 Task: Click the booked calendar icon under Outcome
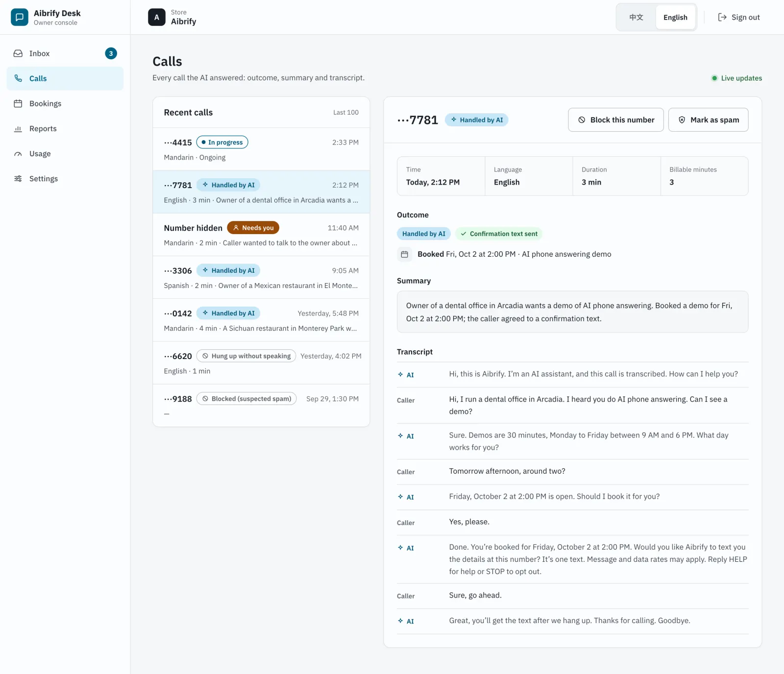[x=405, y=254]
